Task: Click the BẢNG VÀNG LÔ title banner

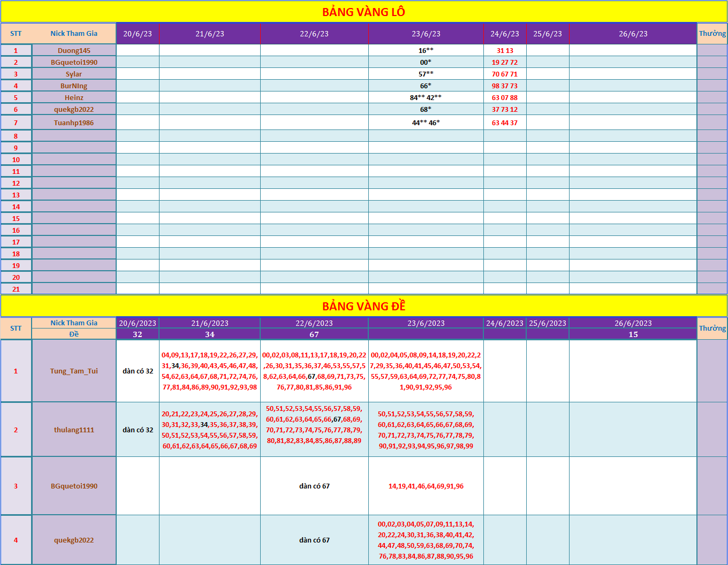Action: (x=363, y=12)
